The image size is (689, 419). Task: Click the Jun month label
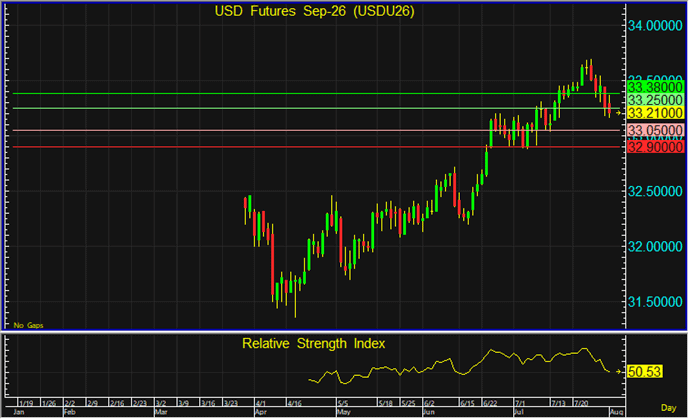(429, 412)
